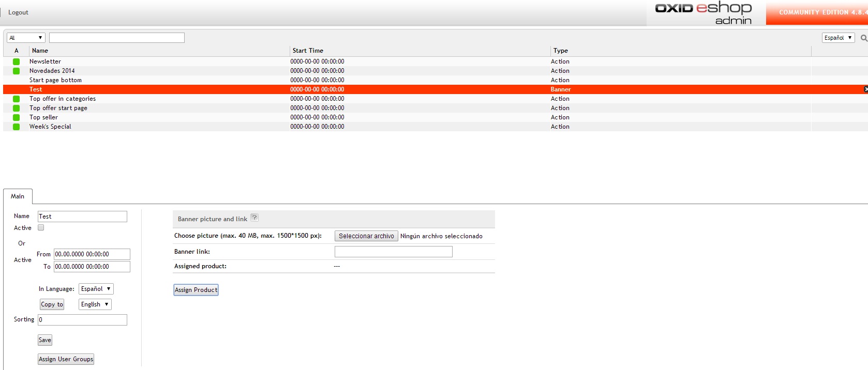Image resolution: width=868 pixels, height=370 pixels.
Task: Click Seleccionar archivo to choose a picture
Action: coord(366,236)
